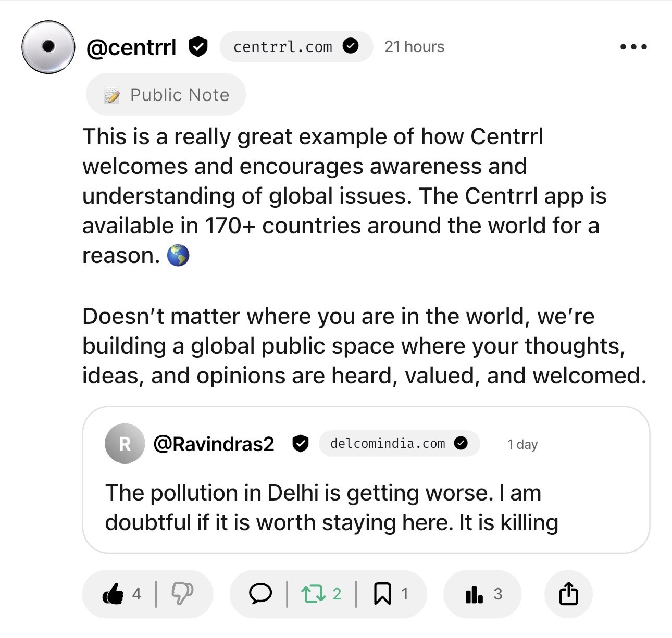672x638 pixels.
Task: Expand the quoted Delhi pollution post
Action: (x=331, y=508)
